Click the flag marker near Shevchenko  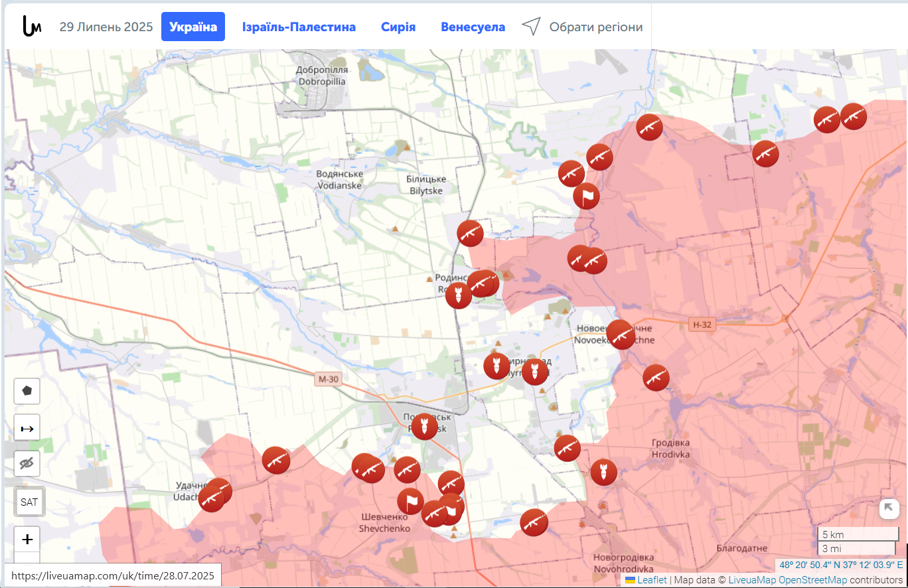410,501
